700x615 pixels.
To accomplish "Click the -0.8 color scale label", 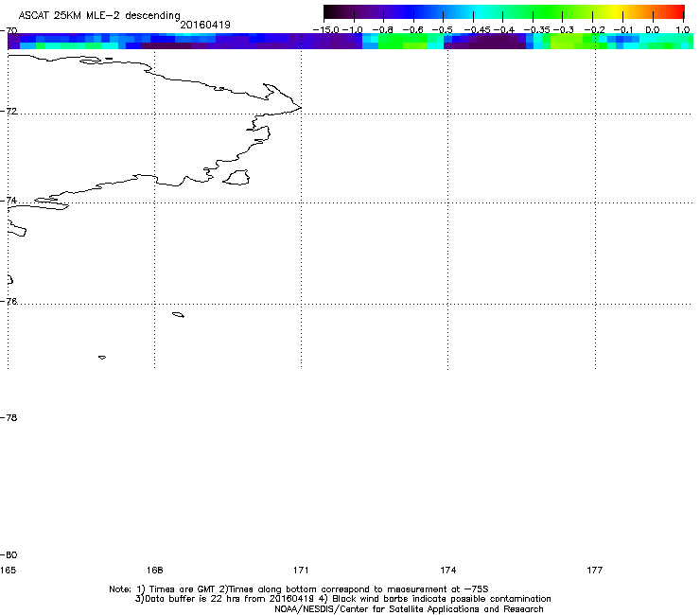I will pos(382,30).
